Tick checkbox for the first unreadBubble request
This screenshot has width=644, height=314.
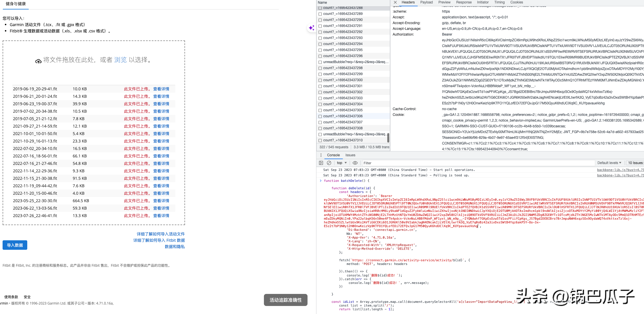tap(320, 62)
